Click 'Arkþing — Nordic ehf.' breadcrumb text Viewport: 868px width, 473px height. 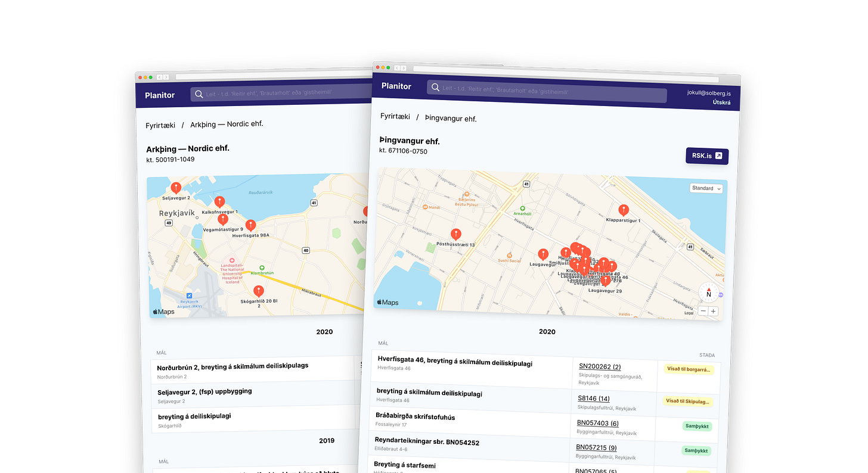click(x=227, y=125)
